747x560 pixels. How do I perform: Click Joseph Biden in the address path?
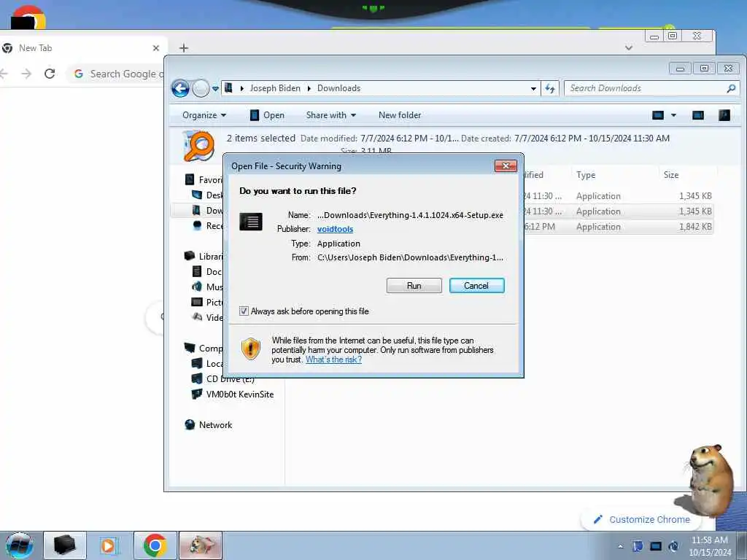(275, 88)
